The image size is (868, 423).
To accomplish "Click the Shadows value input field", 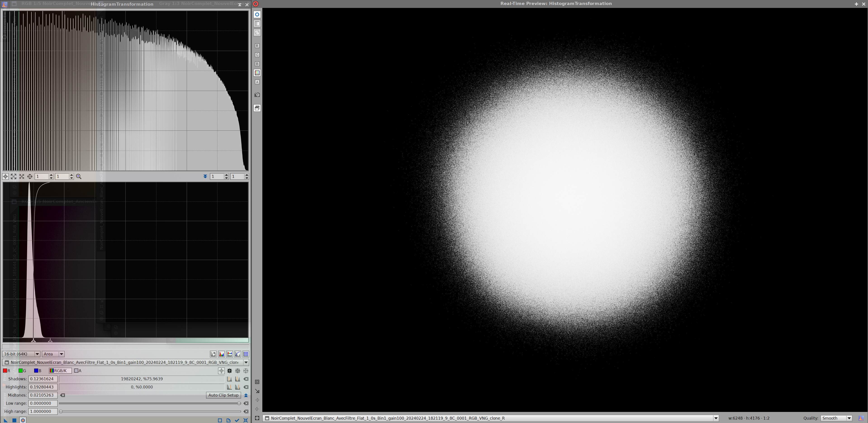I will click(43, 379).
